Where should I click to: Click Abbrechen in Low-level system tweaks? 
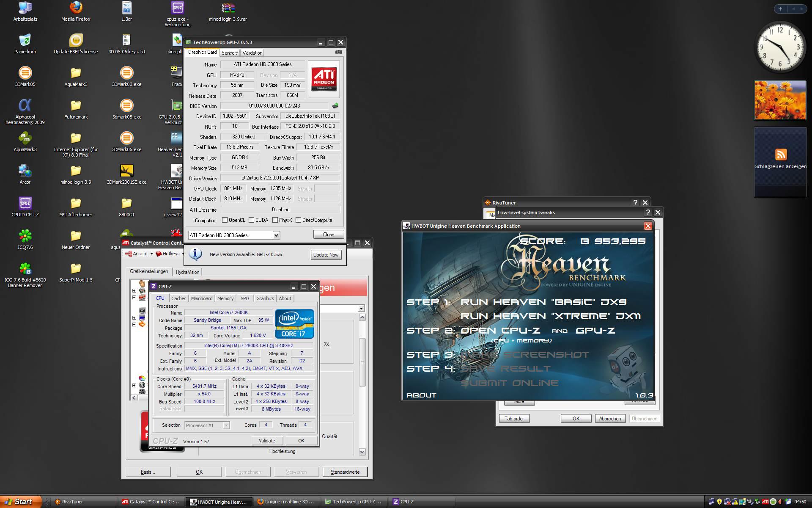(x=610, y=419)
